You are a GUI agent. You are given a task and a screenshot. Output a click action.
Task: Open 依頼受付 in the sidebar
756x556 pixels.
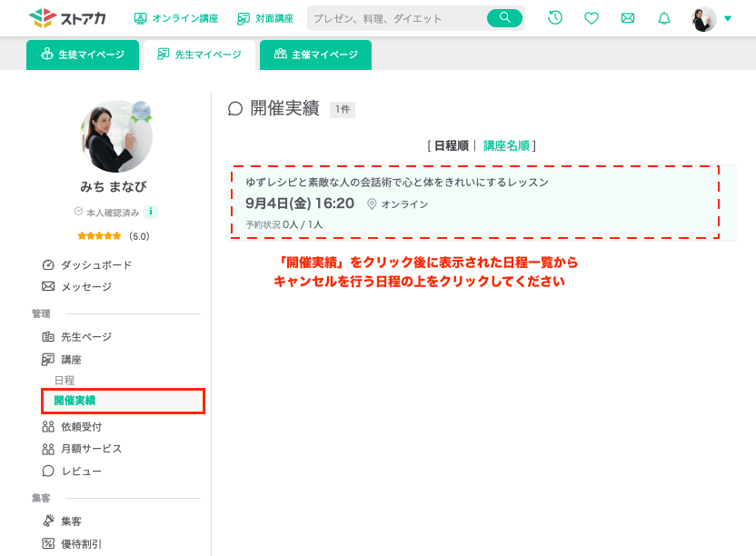pyautogui.click(x=72, y=427)
